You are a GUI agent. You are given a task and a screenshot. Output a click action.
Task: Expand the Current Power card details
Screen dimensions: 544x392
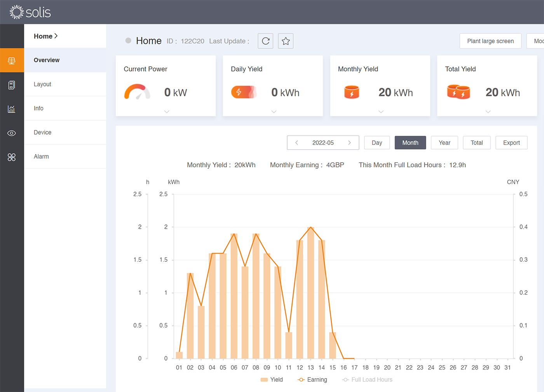click(167, 112)
